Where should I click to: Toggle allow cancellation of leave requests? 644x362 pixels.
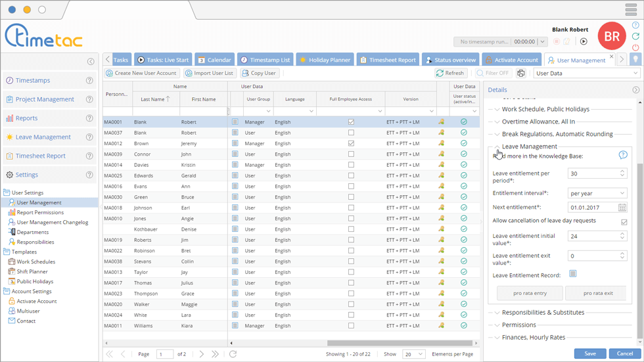[x=624, y=222]
